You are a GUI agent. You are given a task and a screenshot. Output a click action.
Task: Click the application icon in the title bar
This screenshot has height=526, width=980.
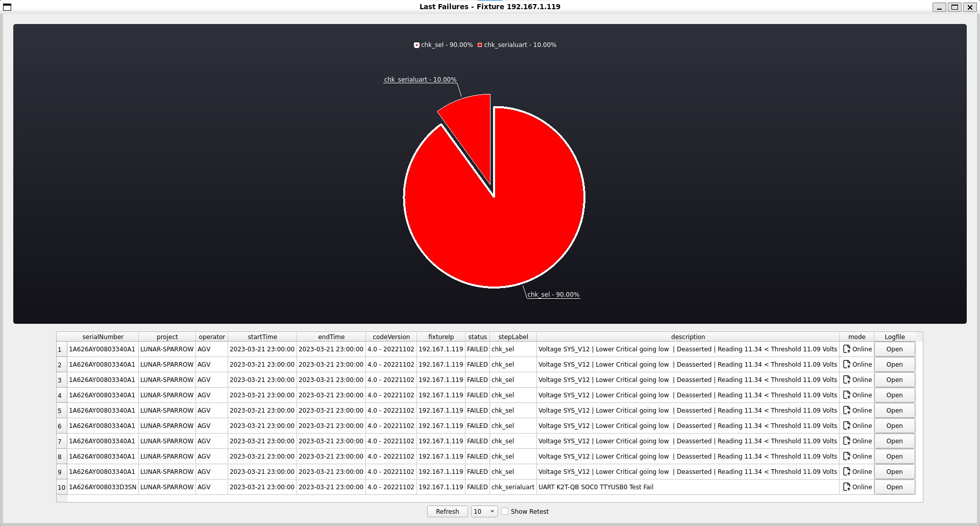coord(7,7)
